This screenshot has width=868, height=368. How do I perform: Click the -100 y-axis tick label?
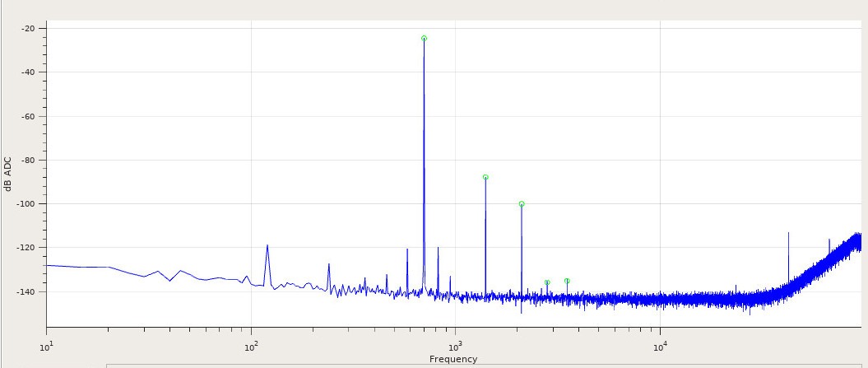click(x=27, y=204)
